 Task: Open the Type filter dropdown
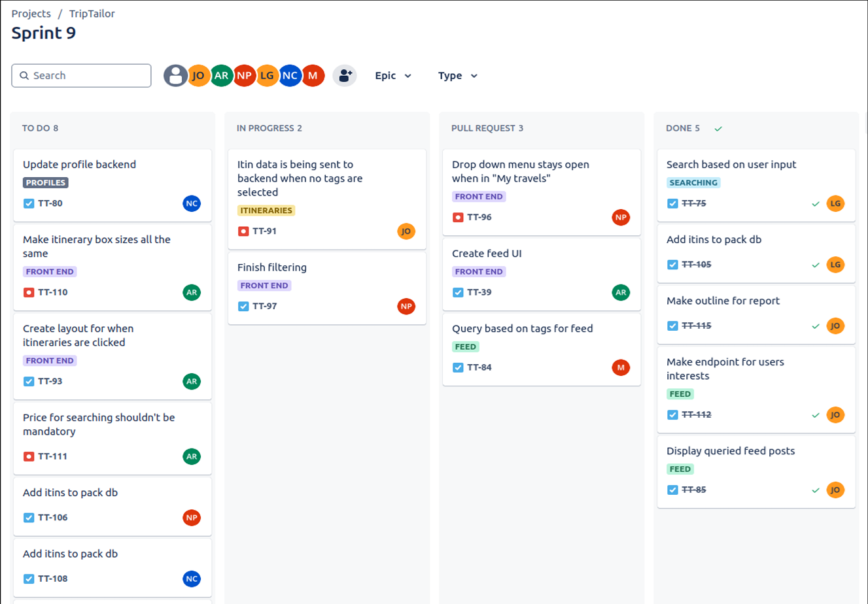pyautogui.click(x=458, y=76)
